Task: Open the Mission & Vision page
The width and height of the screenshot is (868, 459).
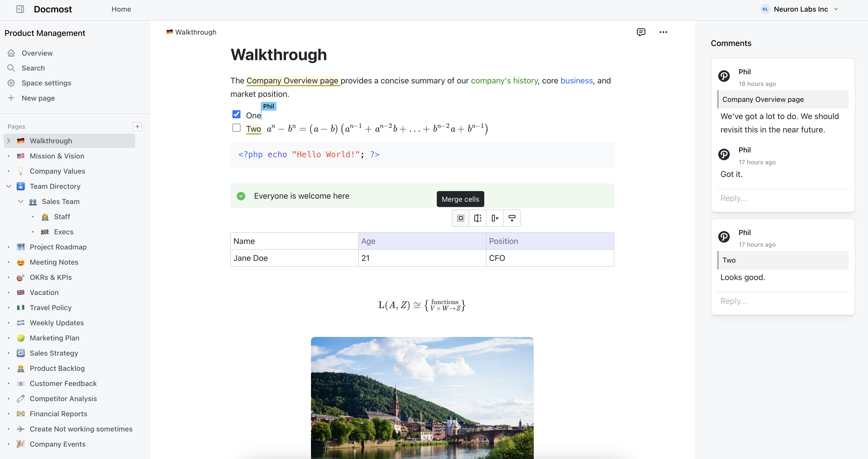Action: (x=57, y=156)
